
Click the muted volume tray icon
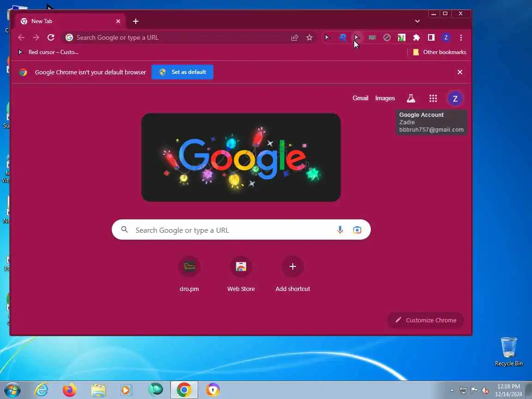pos(485,390)
